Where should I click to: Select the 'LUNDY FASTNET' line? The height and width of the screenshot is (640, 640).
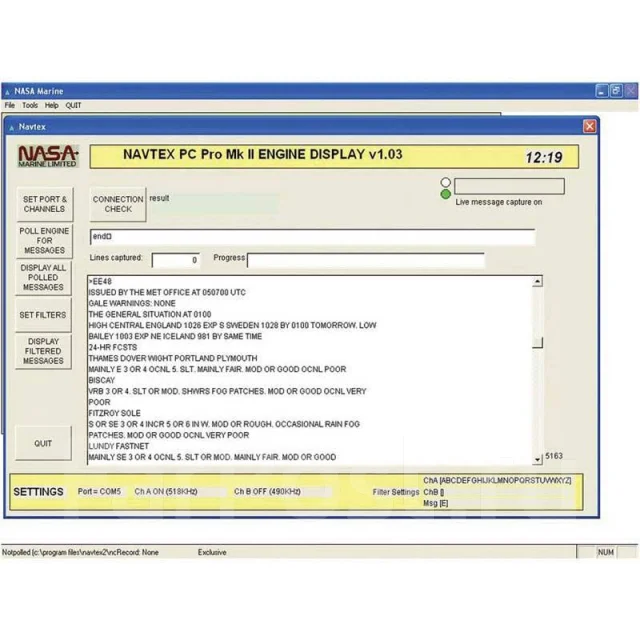coord(118,446)
